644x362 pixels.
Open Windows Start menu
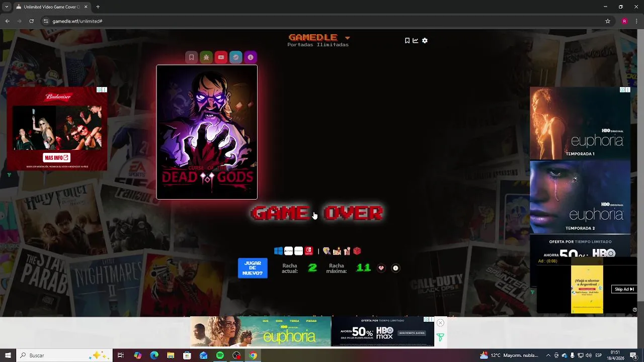pyautogui.click(x=8, y=355)
